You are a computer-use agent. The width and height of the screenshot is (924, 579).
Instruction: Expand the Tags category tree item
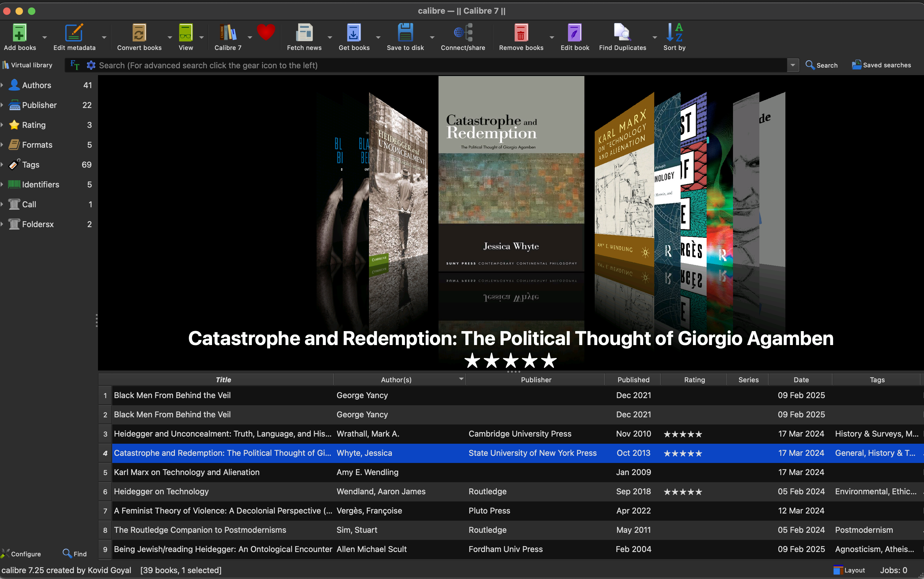2,165
